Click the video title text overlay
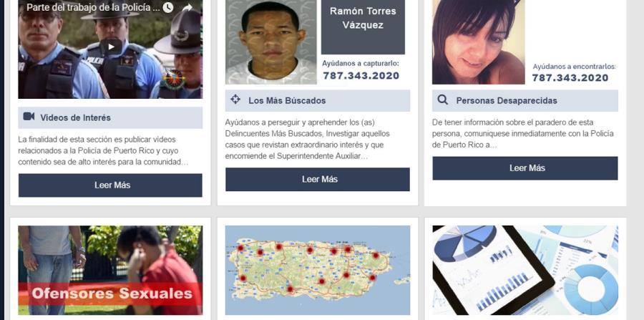The height and width of the screenshot is (320, 644). (93, 7)
